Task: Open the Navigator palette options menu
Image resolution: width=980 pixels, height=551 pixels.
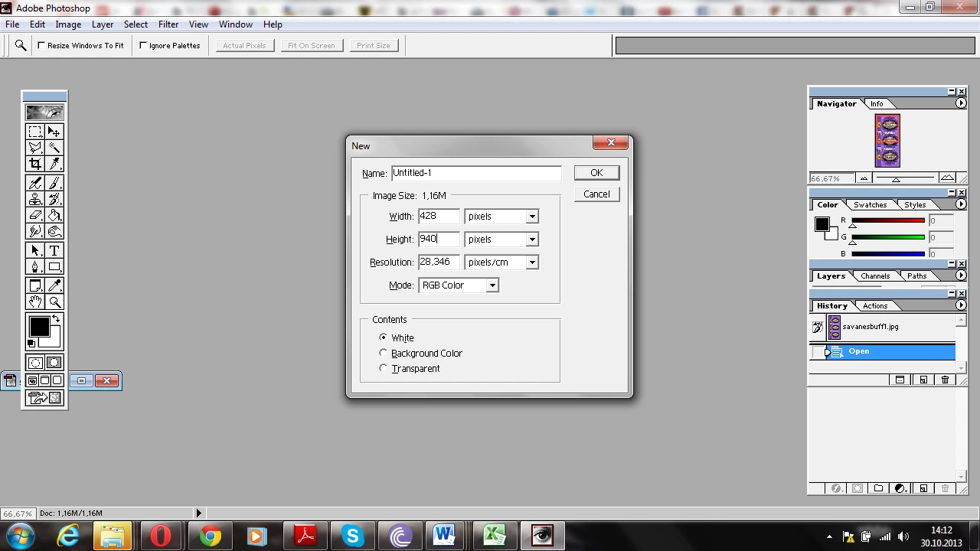Action: coord(961,103)
